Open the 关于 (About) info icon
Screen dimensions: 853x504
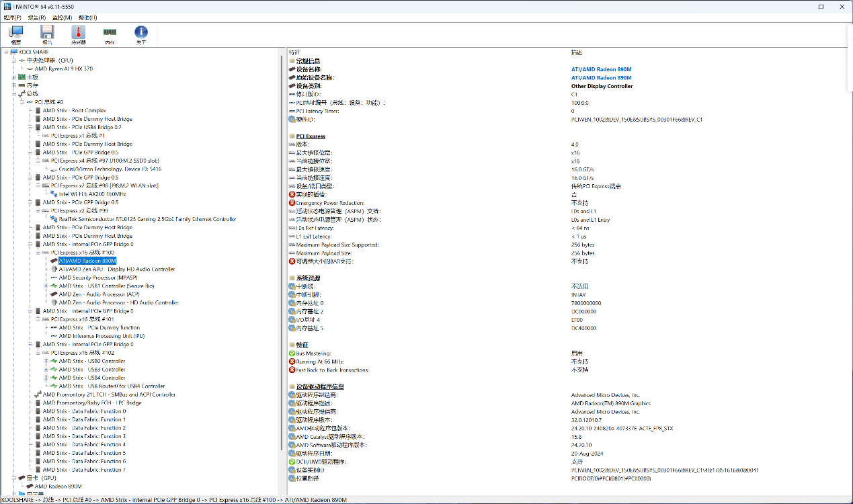(x=140, y=34)
